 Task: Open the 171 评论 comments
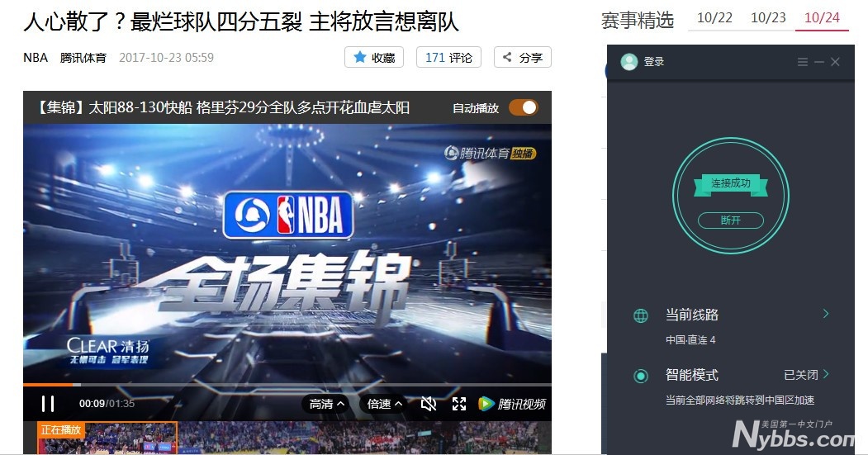(x=448, y=57)
